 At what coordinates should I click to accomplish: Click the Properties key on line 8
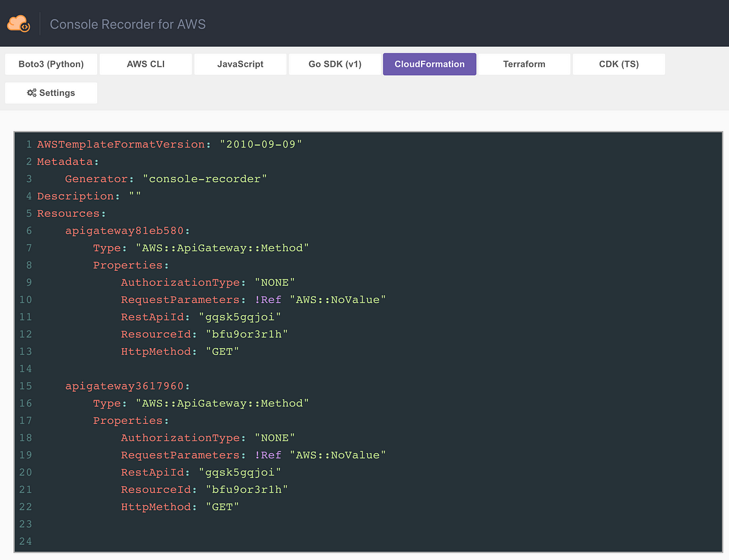point(128,265)
